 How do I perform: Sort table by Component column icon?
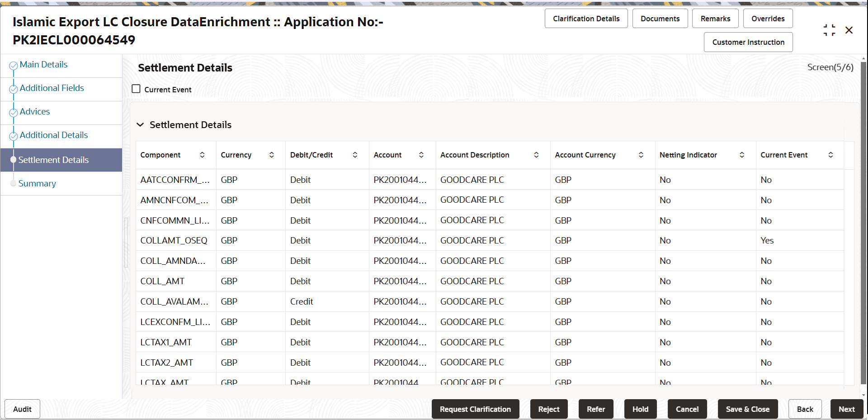pyautogui.click(x=202, y=155)
